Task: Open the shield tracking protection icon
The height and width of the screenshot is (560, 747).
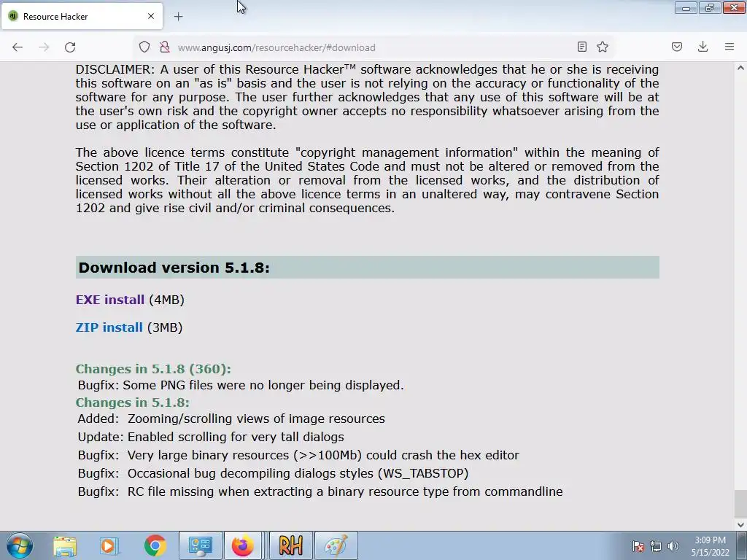Action: [x=144, y=47]
